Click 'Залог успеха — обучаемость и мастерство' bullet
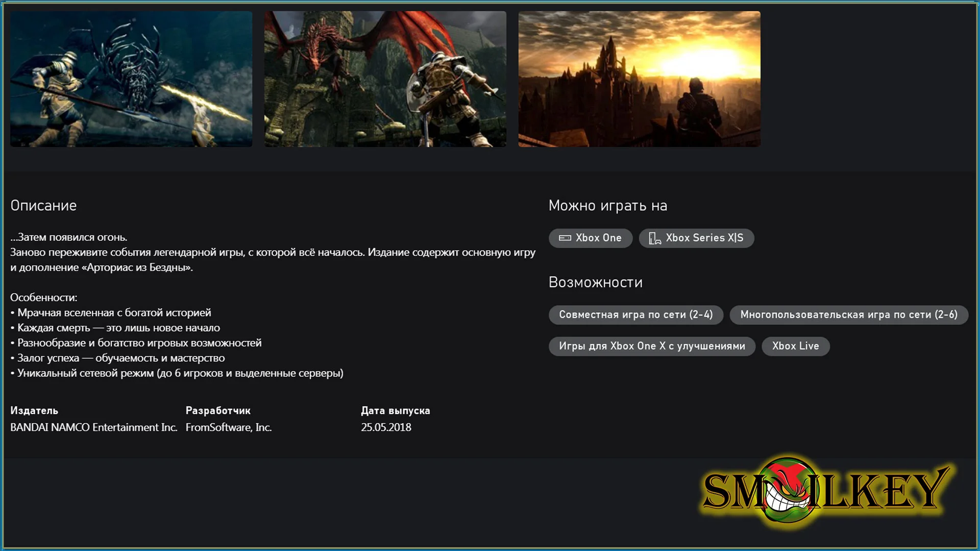 pos(118,358)
